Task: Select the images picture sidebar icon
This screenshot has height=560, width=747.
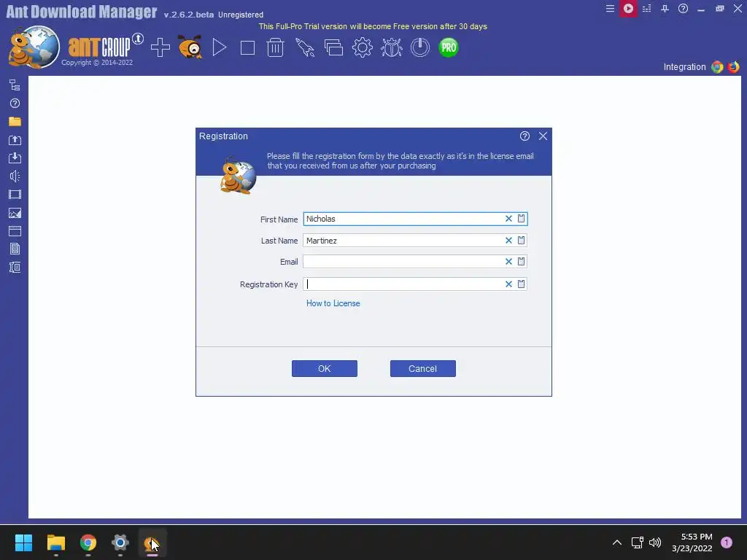Action: (15, 214)
